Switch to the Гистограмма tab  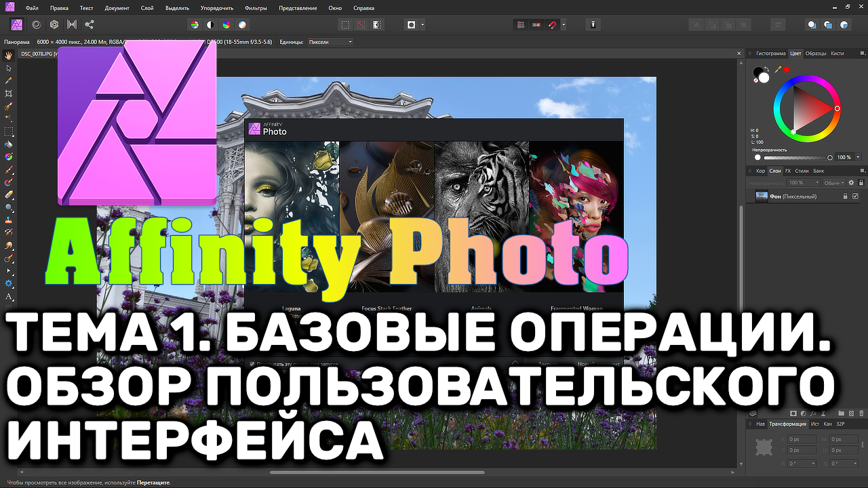(771, 53)
